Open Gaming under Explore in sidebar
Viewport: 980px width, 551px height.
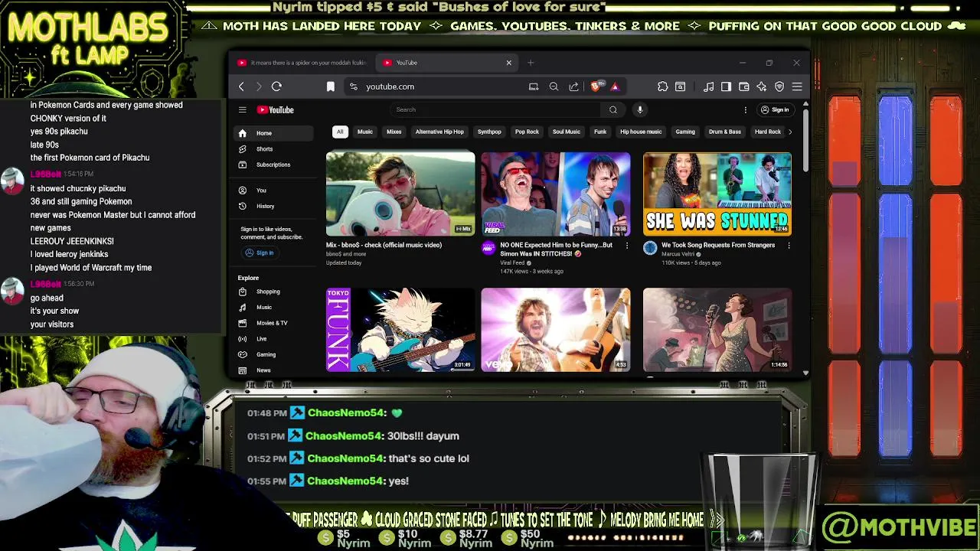[x=273, y=354]
